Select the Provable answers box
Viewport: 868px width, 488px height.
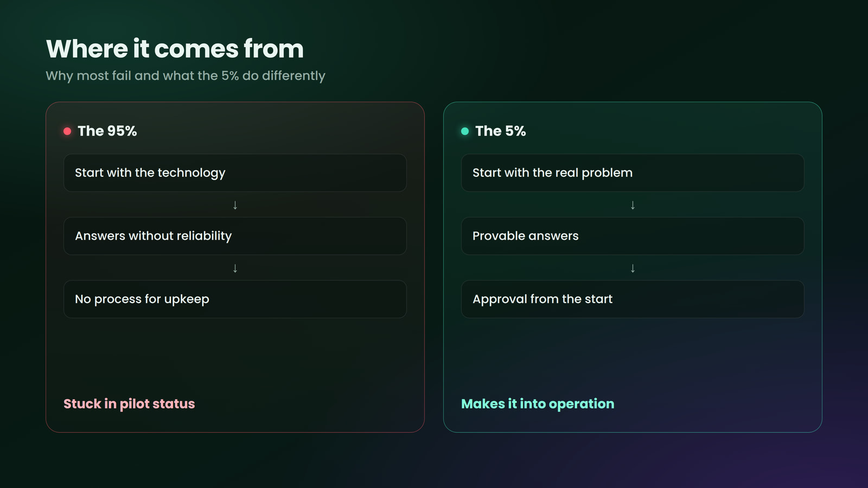pyautogui.click(x=633, y=236)
